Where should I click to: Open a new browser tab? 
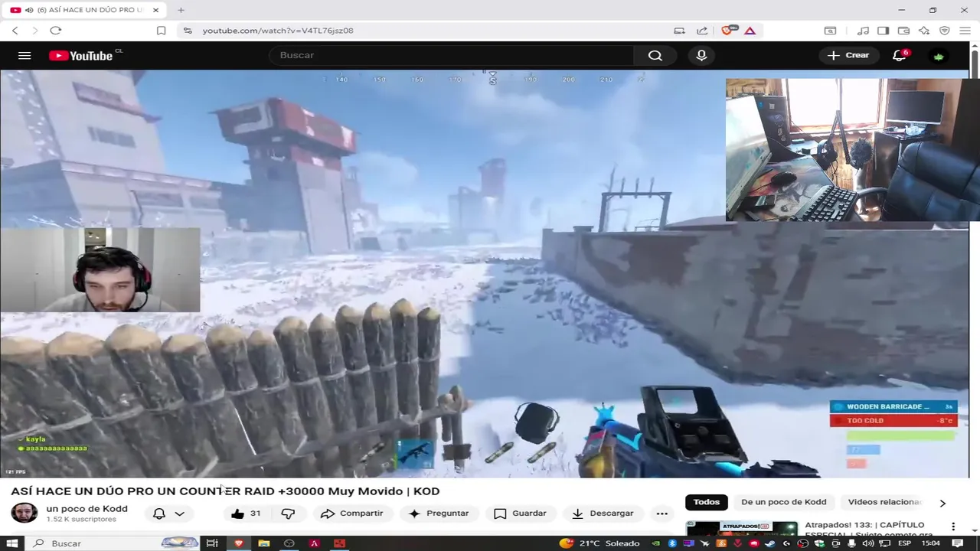click(x=181, y=10)
